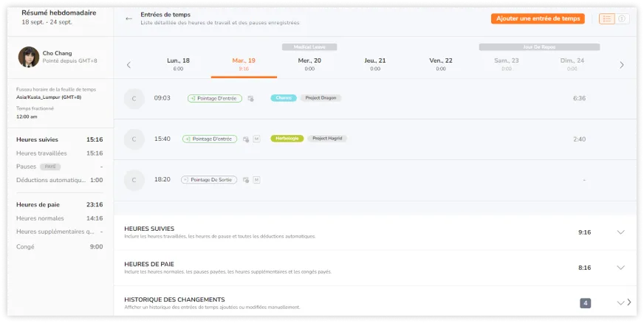Click the calendar icon on the 09:03 entry
Viewport: 644px width, 323px height.
pos(250,98)
